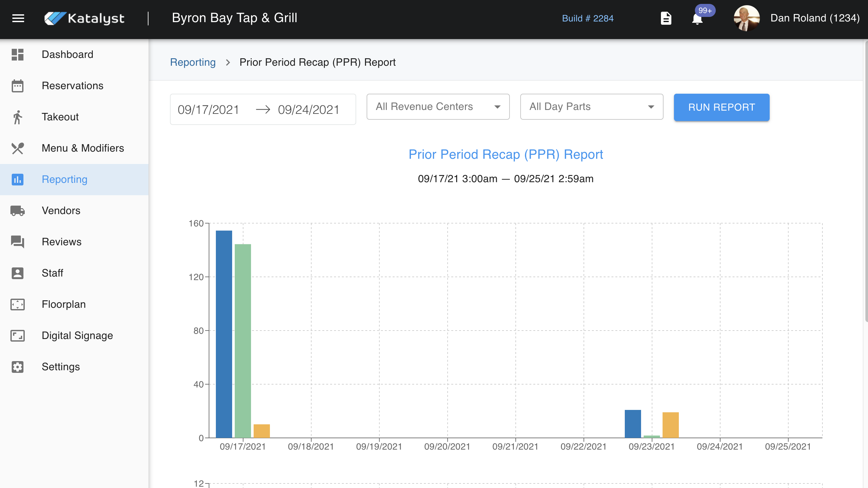This screenshot has width=868, height=488.
Task: Click the Menu & Modifiers utensils icon
Action: [x=18, y=148]
